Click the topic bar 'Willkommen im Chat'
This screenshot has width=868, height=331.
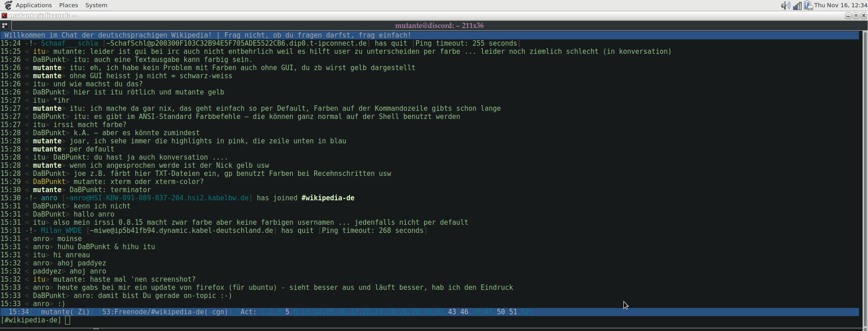pos(429,35)
